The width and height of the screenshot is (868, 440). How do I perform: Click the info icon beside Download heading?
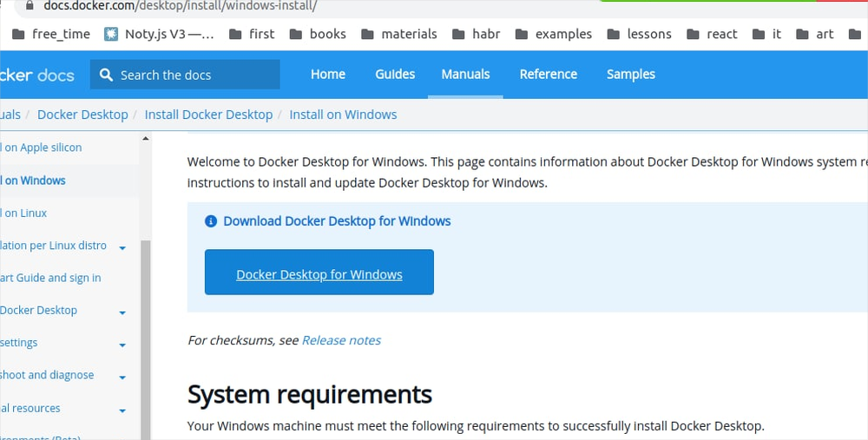coord(211,221)
